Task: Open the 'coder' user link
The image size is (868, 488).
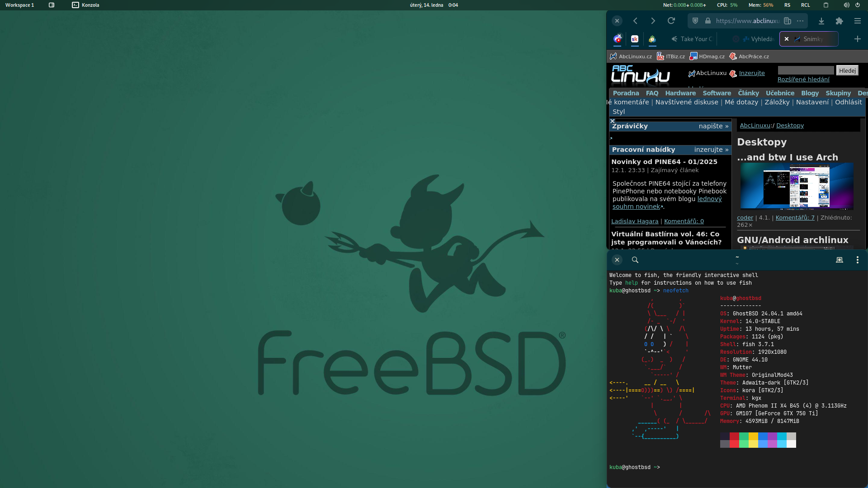Action: [x=745, y=218]
